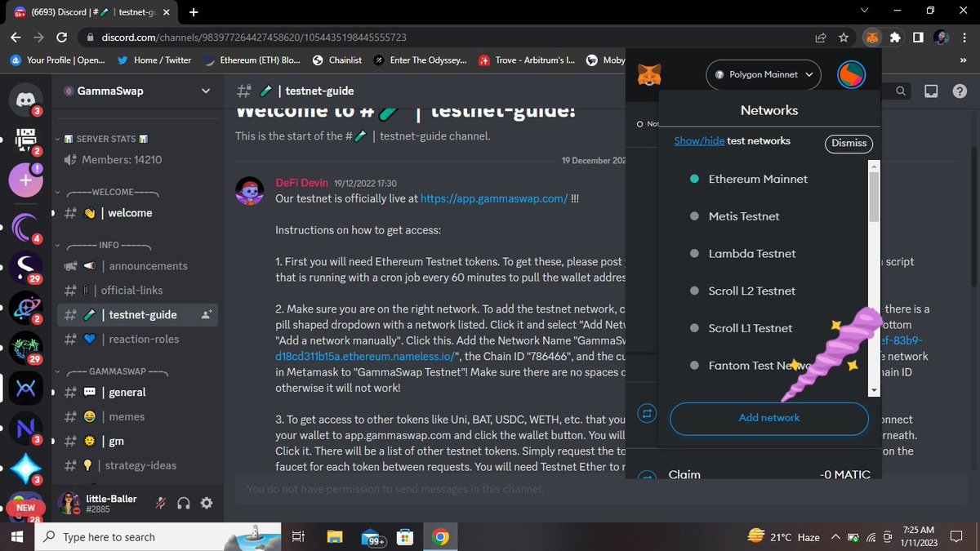Open Microsoft Store from the taskbar
980x551 pixels.
tap(404, 536)
